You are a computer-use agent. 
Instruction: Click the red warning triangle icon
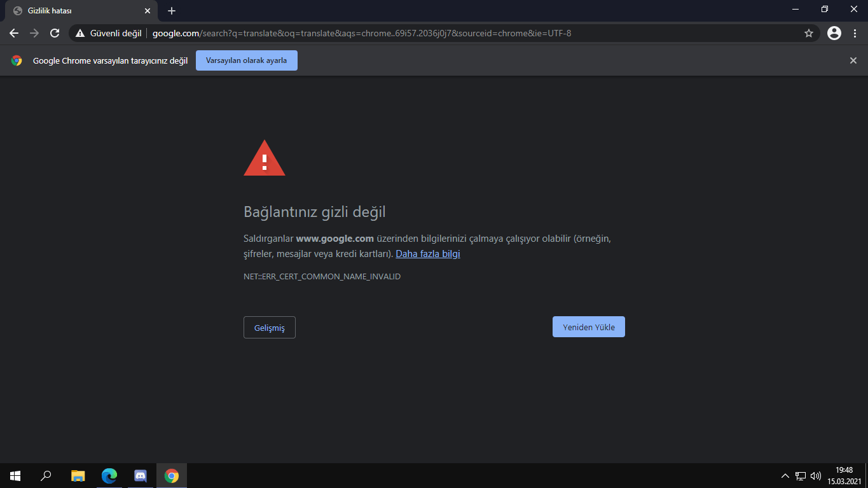coord(265,158)
